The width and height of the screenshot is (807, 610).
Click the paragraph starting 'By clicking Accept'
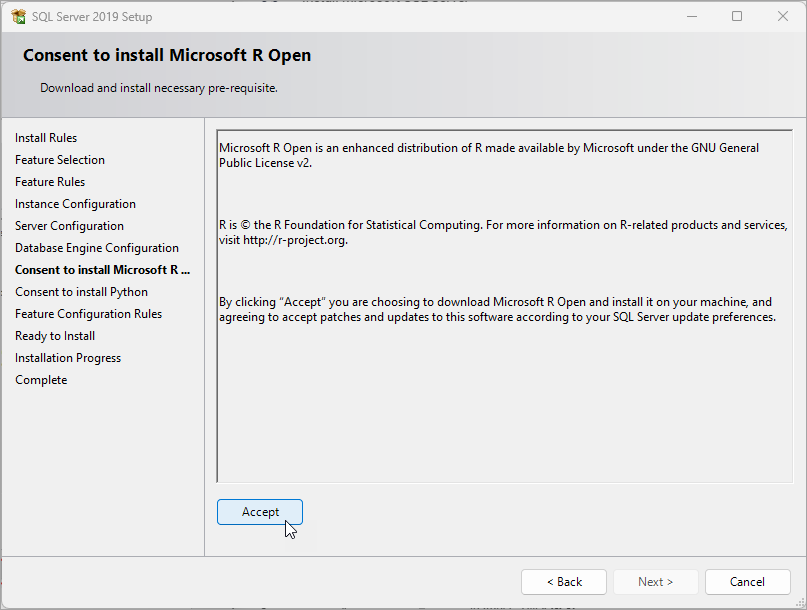coord(497,309)
